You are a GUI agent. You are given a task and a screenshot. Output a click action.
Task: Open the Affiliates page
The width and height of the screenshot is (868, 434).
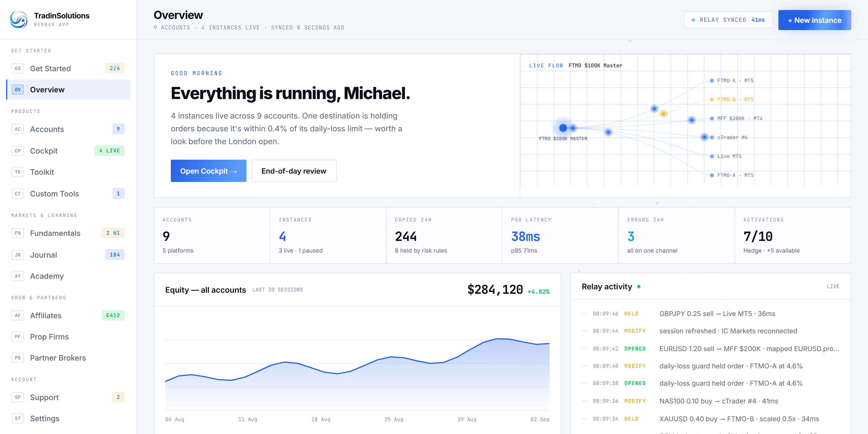click(x=68, y=315)
